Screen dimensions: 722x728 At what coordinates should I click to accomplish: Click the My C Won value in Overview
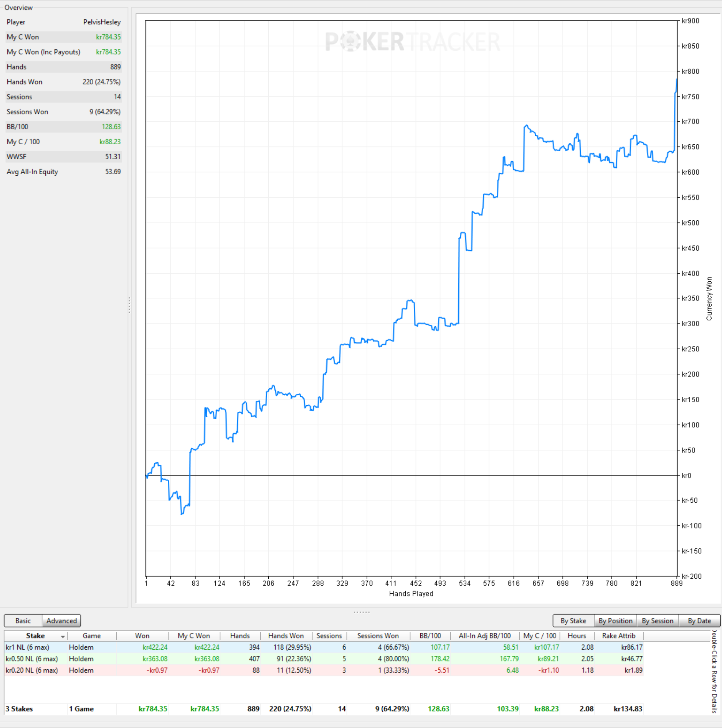tap(108, 37)
